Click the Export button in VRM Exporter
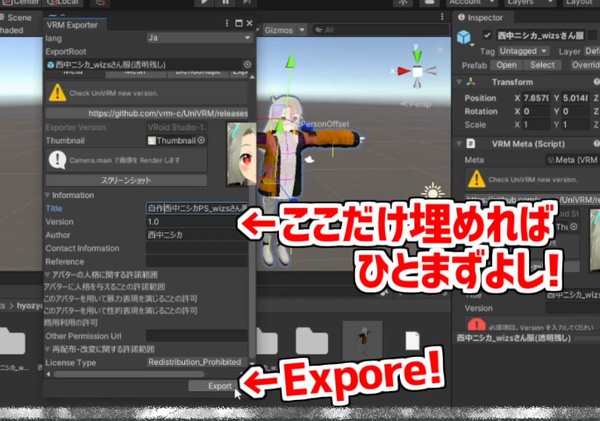 [x=219, y=386]
